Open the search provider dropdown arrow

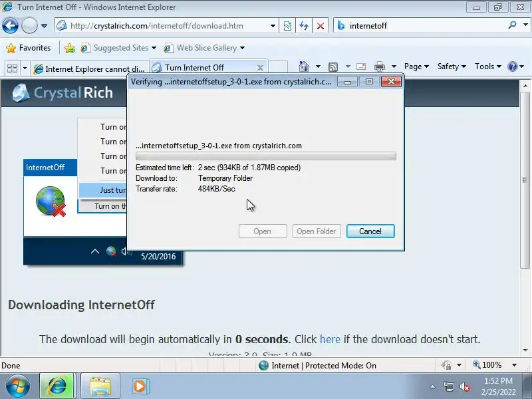point(525,25)
